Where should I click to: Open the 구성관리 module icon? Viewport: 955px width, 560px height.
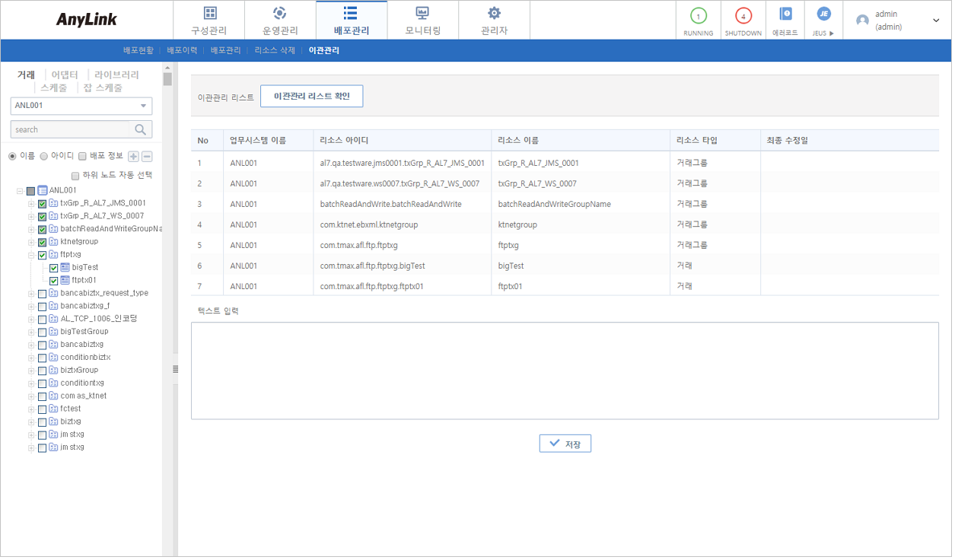pos(209,19)
